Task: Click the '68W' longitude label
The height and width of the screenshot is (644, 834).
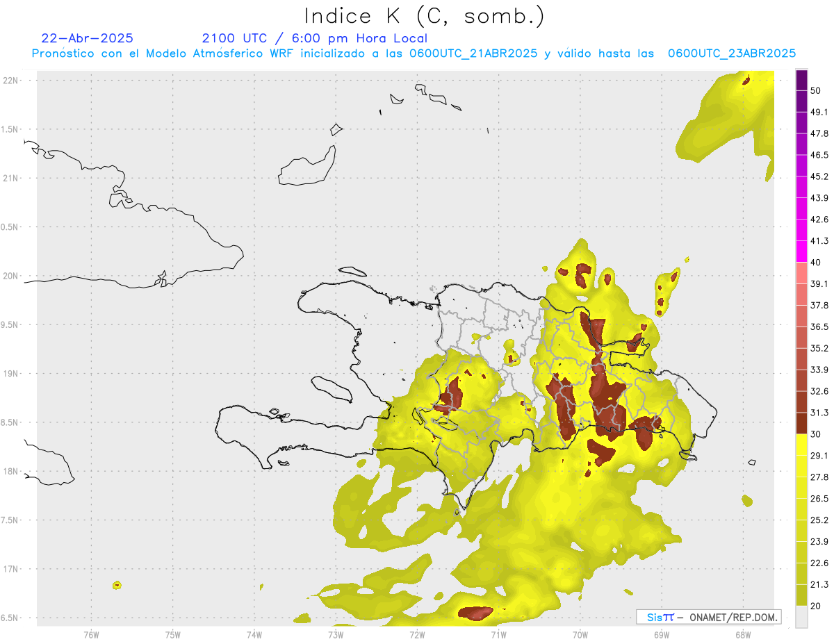Action: [x=743, y=634]
